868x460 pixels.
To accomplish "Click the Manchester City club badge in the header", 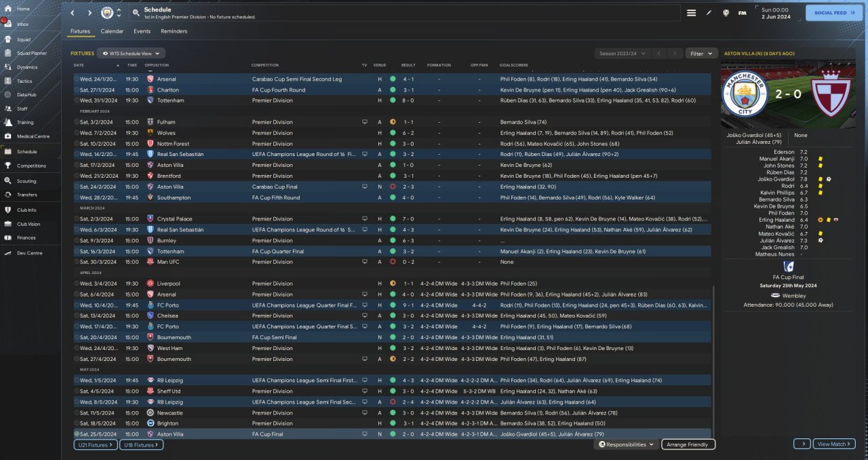I will tap(106, 13).
